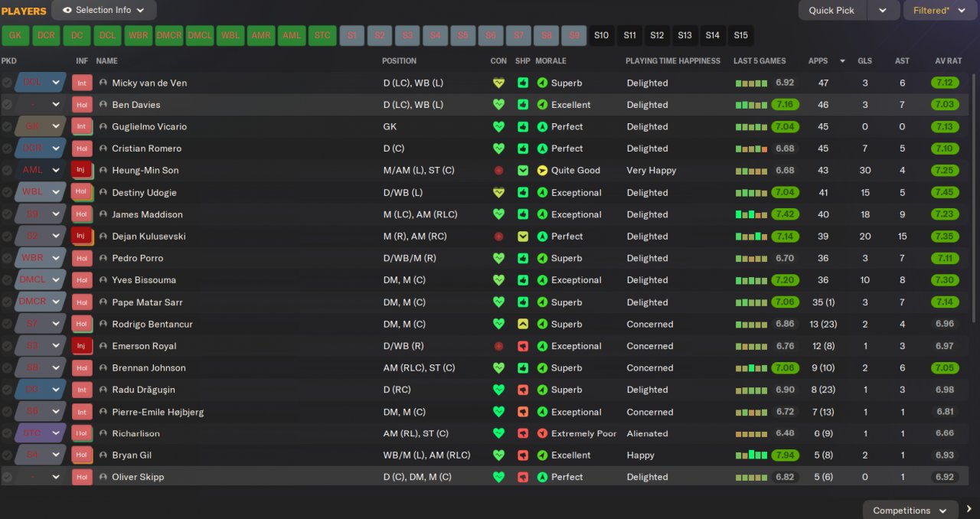Click Guglielmo Vicario's condition heart icon
980x519 pixels.
pos(498,126)
